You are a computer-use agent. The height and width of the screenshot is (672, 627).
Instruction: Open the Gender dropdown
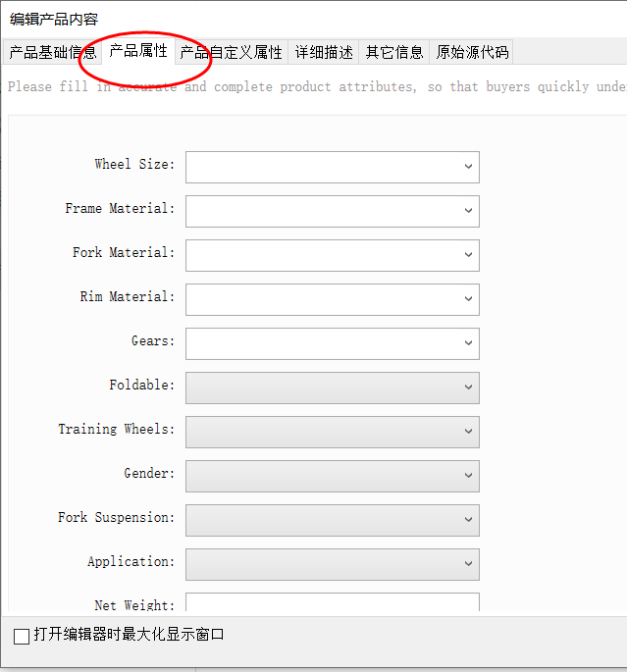(x=332, y=476)
